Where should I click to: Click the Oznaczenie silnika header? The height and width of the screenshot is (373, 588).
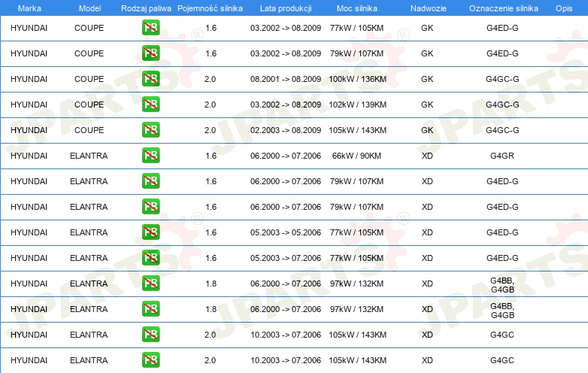tap(504, 8)
